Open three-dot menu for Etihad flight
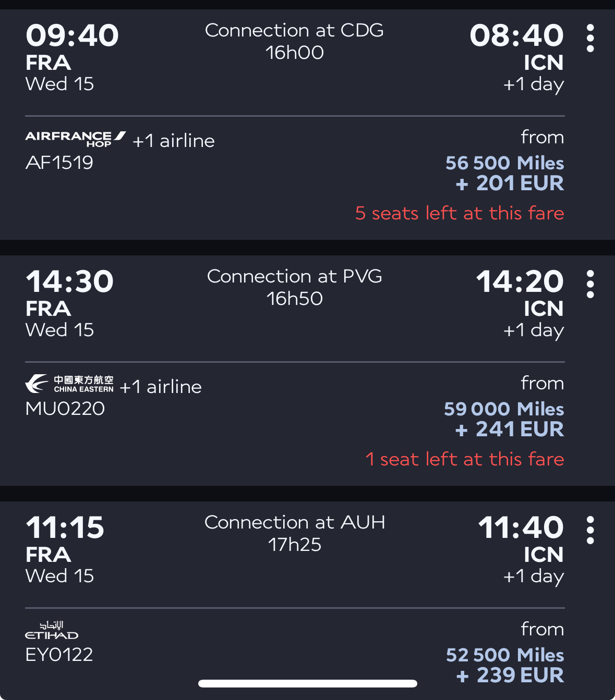Viewport: 615px width, 700px height. [x=590, y=530]
